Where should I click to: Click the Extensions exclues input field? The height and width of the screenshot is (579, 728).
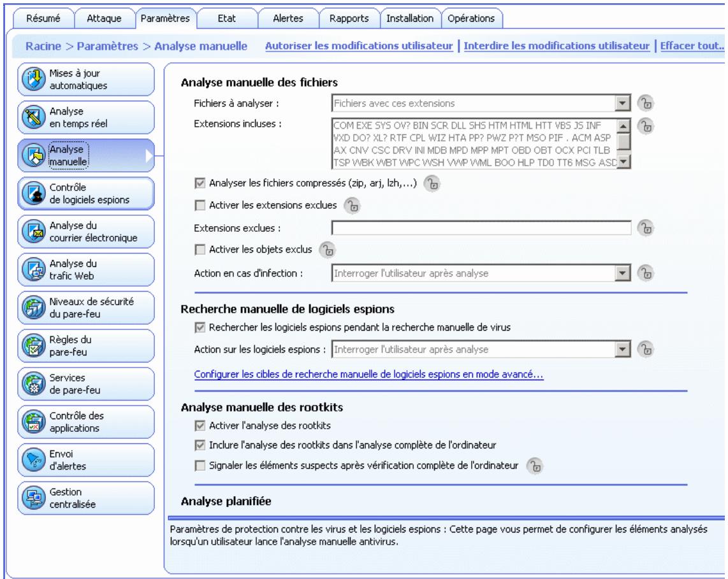click(x=481, y=228)
